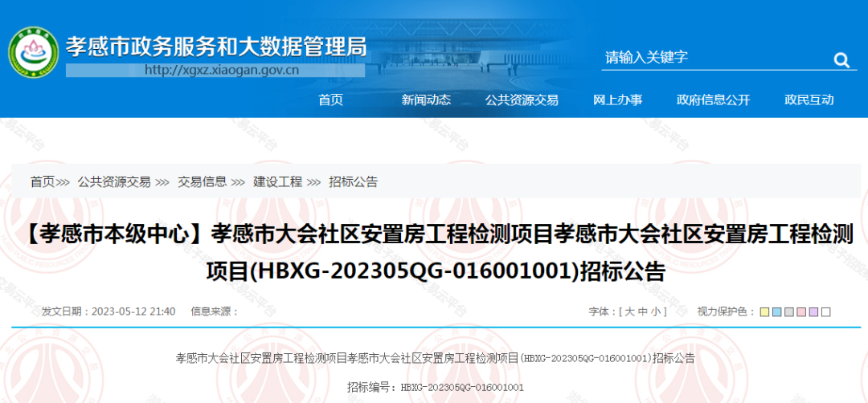Choose the blue eye-protection color swatch
Image resolution: width=868 pixels, height=403 pixels.
777,312
